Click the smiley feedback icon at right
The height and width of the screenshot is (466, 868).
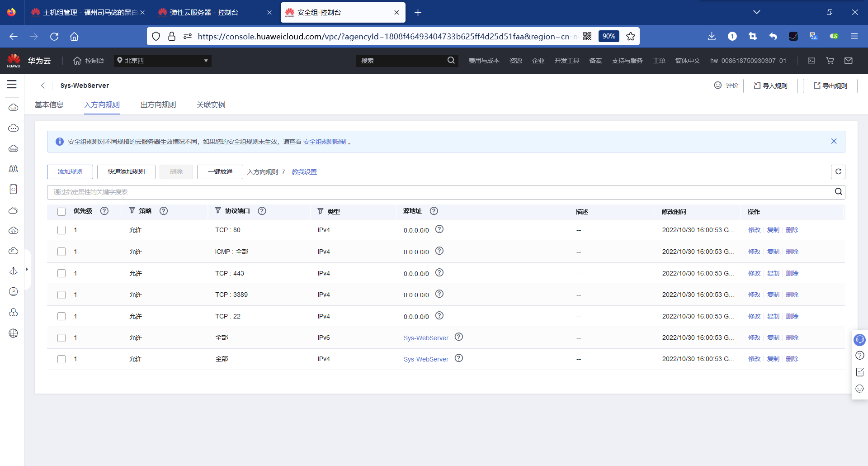(x=859, y=389)
